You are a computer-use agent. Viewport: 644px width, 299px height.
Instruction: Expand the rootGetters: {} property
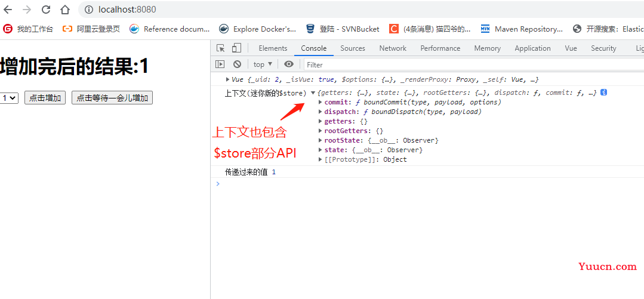coord(321,131)
